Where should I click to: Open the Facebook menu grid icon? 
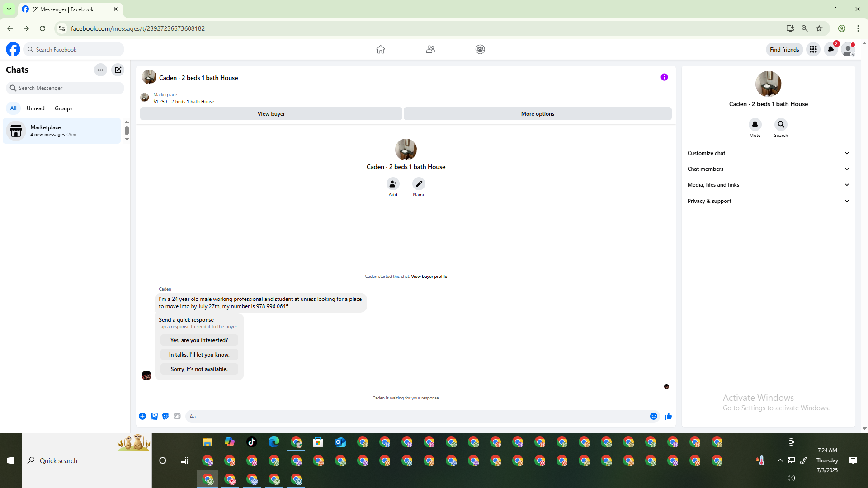coord(813,49)
